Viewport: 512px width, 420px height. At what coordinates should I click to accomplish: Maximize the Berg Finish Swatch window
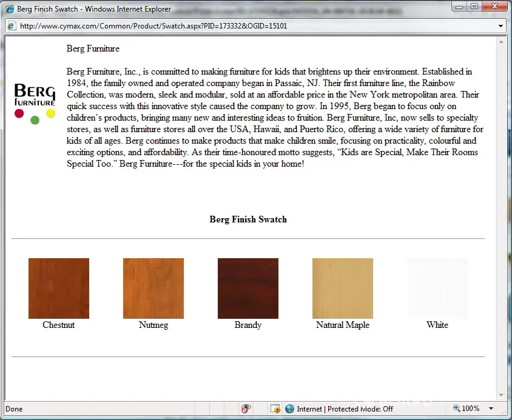pos(474,7)
